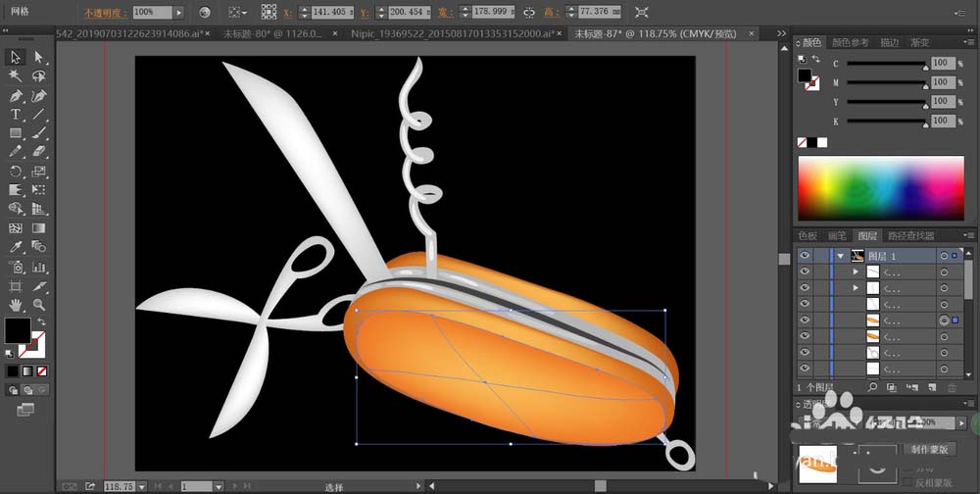Select the Shape Builder tool
The height and width of the screenshot is (494, 980).
point(16,208)
